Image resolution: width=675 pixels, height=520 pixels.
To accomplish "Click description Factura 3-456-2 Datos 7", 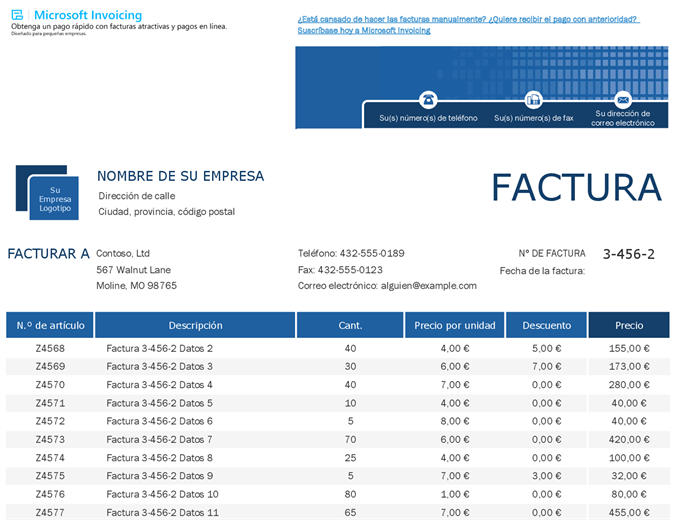I will click(x=159, y=440).
